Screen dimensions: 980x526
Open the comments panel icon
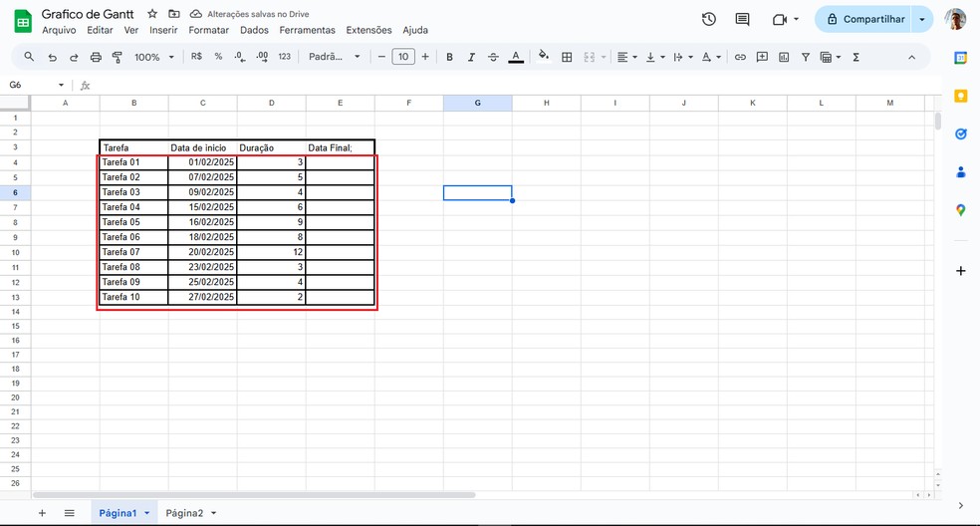coord(743,19)
